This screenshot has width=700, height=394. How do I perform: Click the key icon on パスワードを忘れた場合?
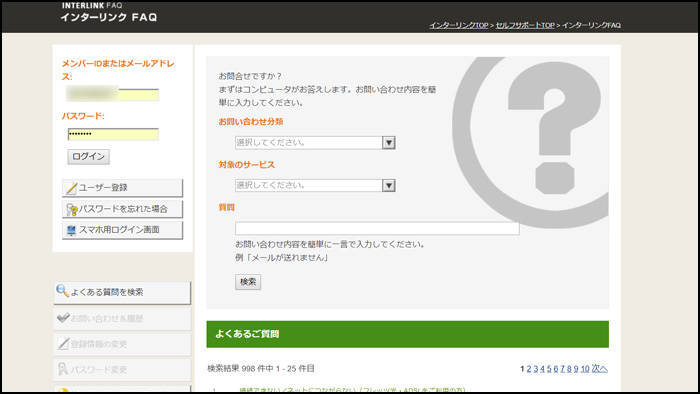71,209
